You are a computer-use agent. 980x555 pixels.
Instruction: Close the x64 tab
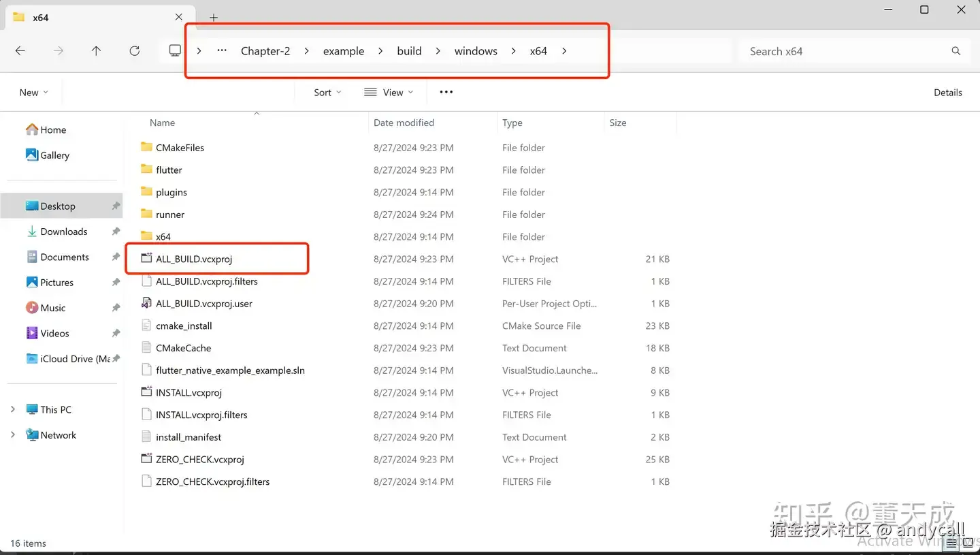coord(179,17)
